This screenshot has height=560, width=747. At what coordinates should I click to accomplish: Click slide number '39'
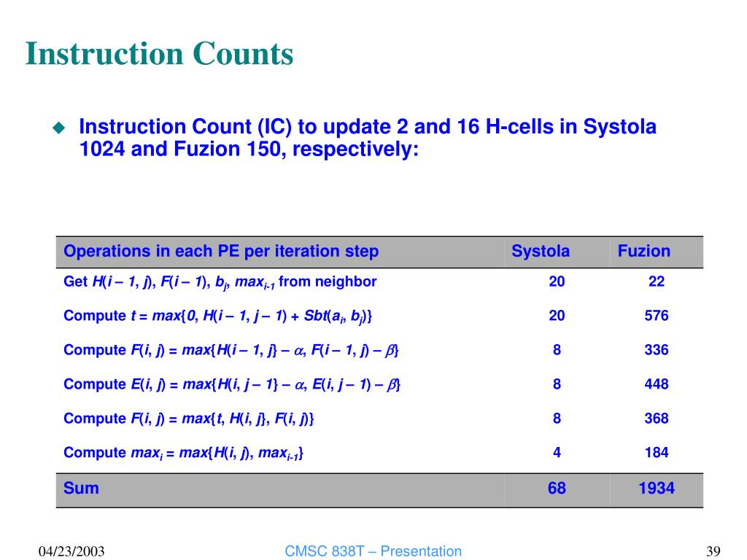point(713,551)
